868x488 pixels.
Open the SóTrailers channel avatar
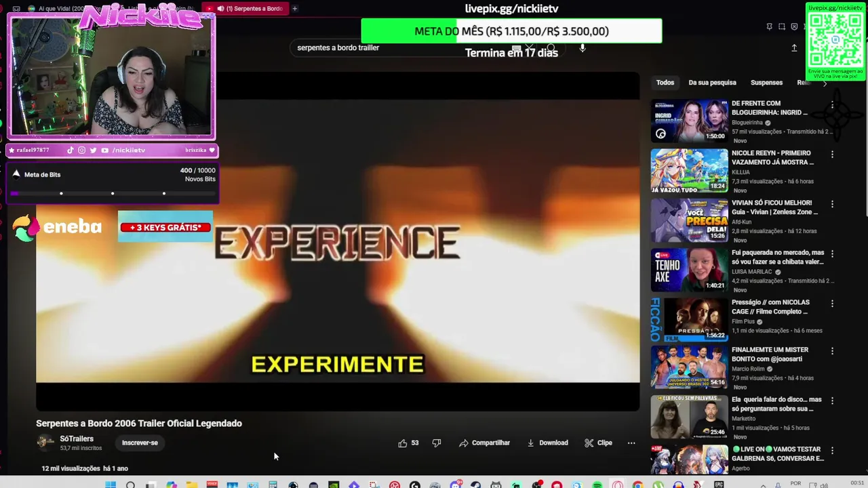coord(45,443)
